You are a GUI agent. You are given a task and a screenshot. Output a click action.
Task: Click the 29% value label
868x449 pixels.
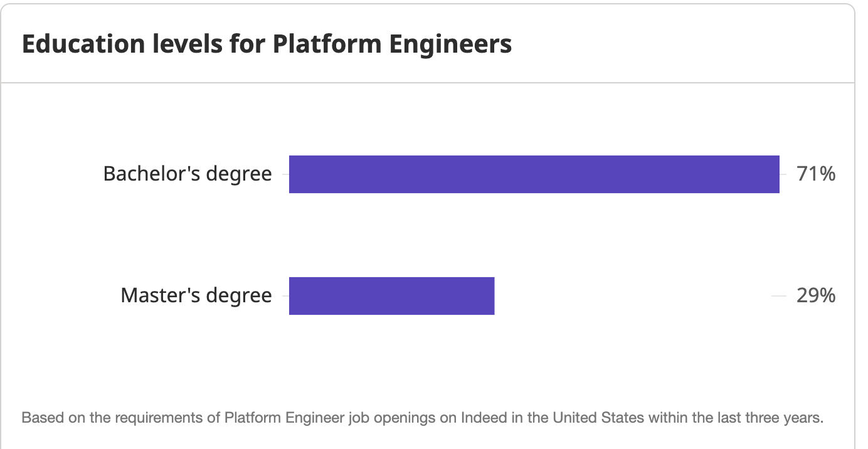[815, 295]
